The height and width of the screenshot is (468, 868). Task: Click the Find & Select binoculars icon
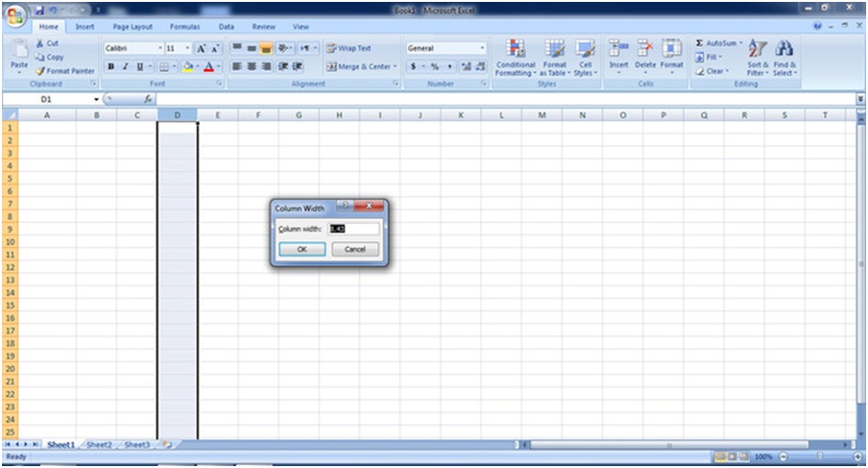[784, 48]
